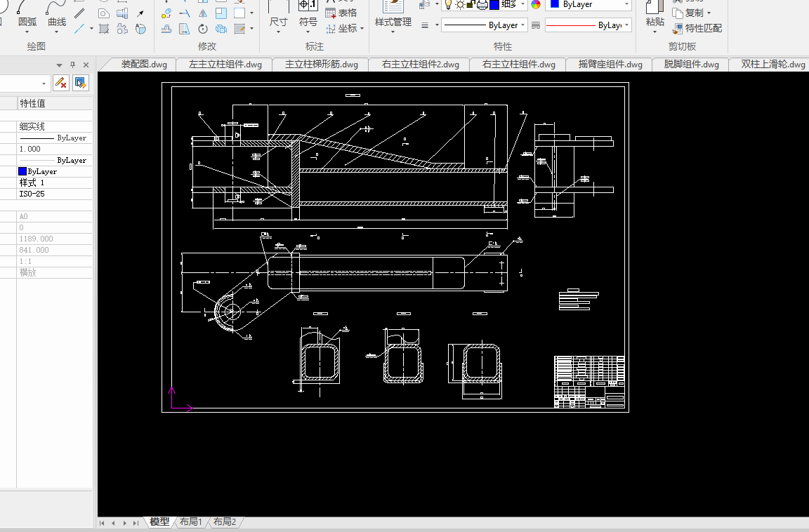Pin the properties panel with pushpin
The width and height of the screenshot is (809, 532).
[x=72, y=65]
